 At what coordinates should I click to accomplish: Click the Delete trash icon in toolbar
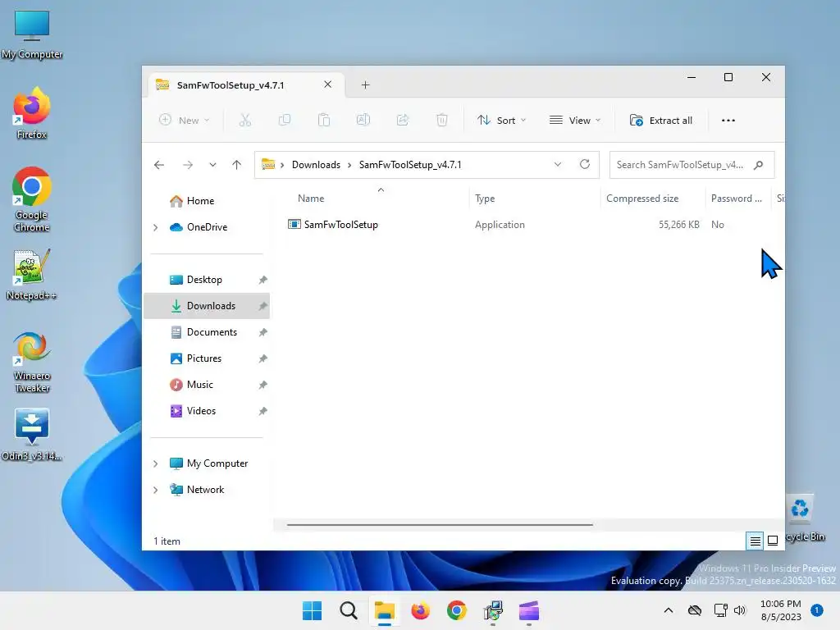442,120
